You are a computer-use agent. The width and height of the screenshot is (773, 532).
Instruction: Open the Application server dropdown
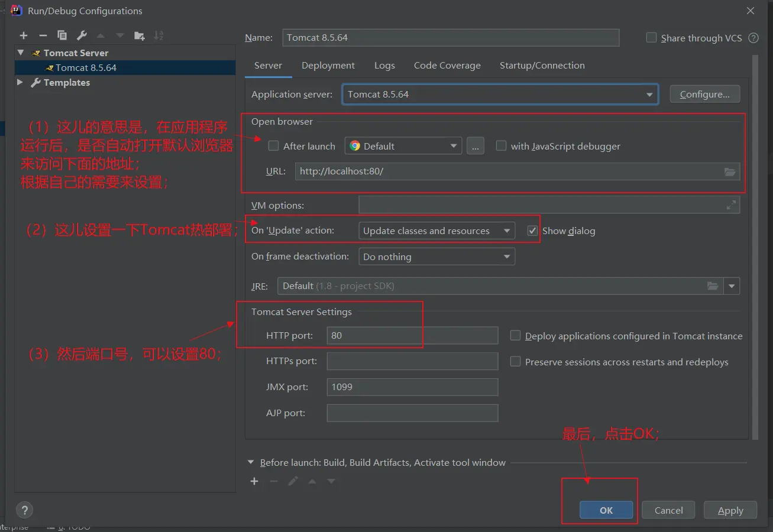(500, 95)
